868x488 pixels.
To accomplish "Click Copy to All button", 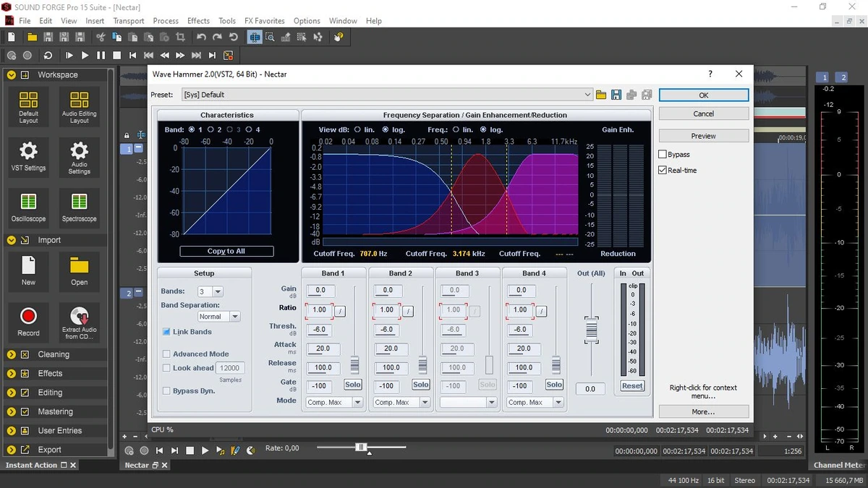I will [x=226, y=252].
